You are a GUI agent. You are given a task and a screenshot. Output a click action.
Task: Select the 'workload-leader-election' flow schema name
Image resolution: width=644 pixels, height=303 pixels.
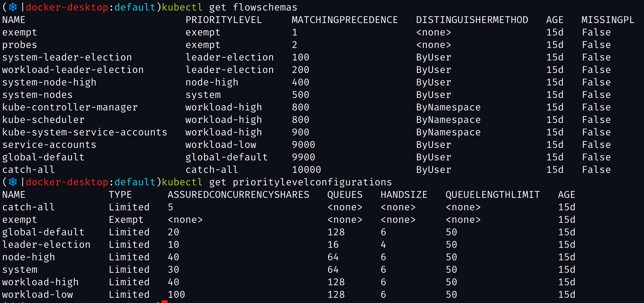tap(73, 70)
